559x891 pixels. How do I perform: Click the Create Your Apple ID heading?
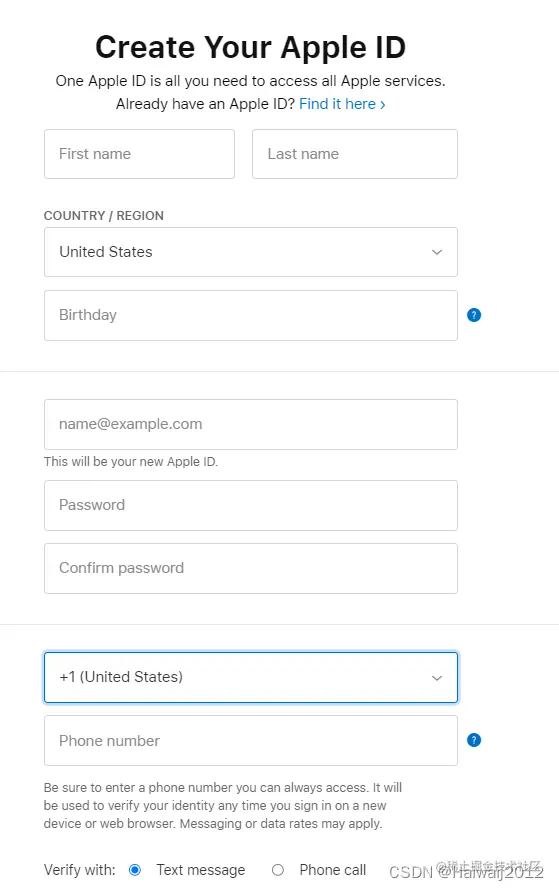251,47
